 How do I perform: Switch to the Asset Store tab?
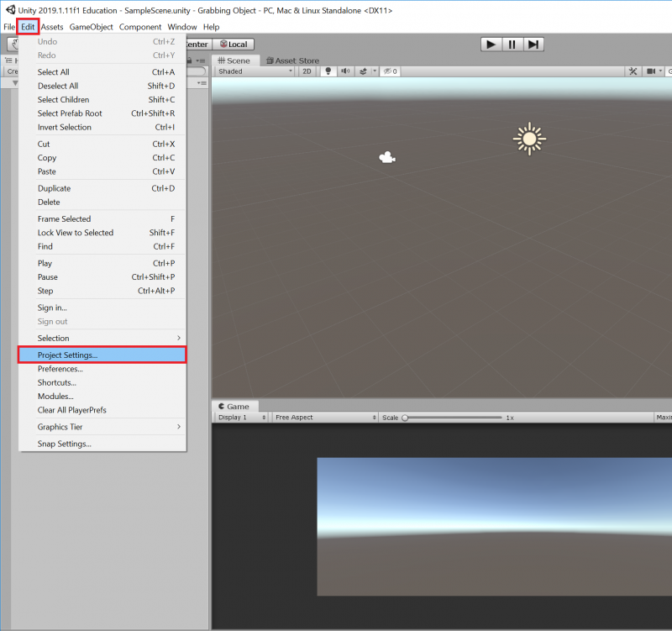[292, 60]
